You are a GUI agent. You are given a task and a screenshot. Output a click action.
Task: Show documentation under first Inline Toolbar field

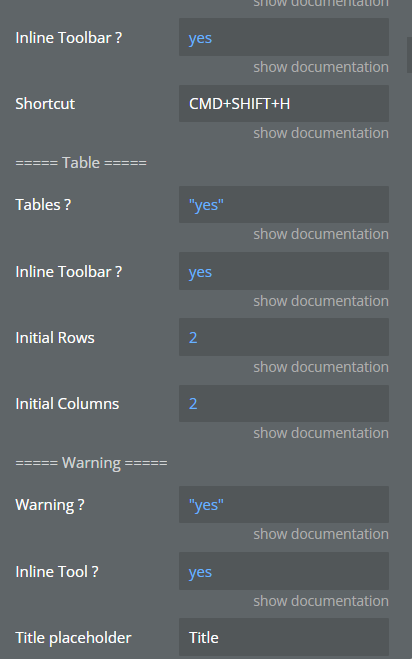tap(321, 67)
